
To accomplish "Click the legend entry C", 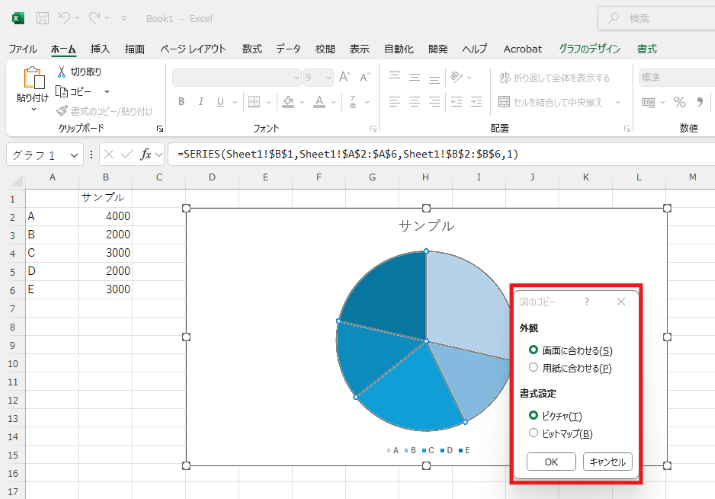I will click(428, 450).
